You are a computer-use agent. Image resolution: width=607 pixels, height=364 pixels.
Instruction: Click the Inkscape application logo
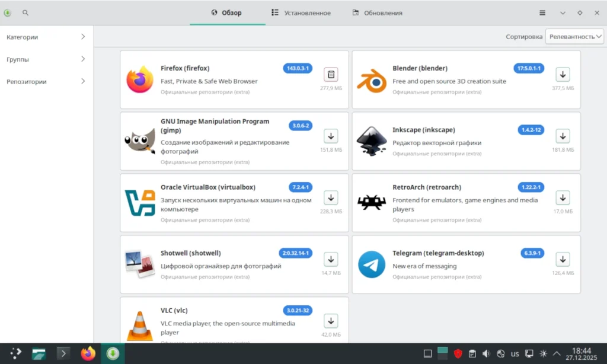pyautogui.click(x=372, y=141)
